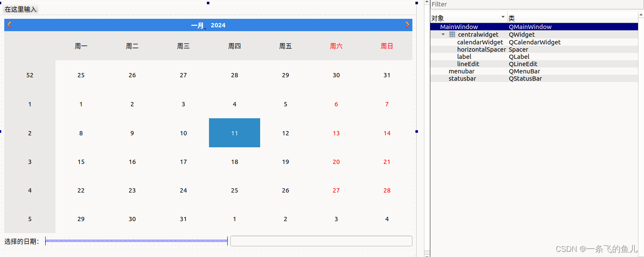Open the 一月 month dropdown

pyautogui.click(x=198, y=26)
